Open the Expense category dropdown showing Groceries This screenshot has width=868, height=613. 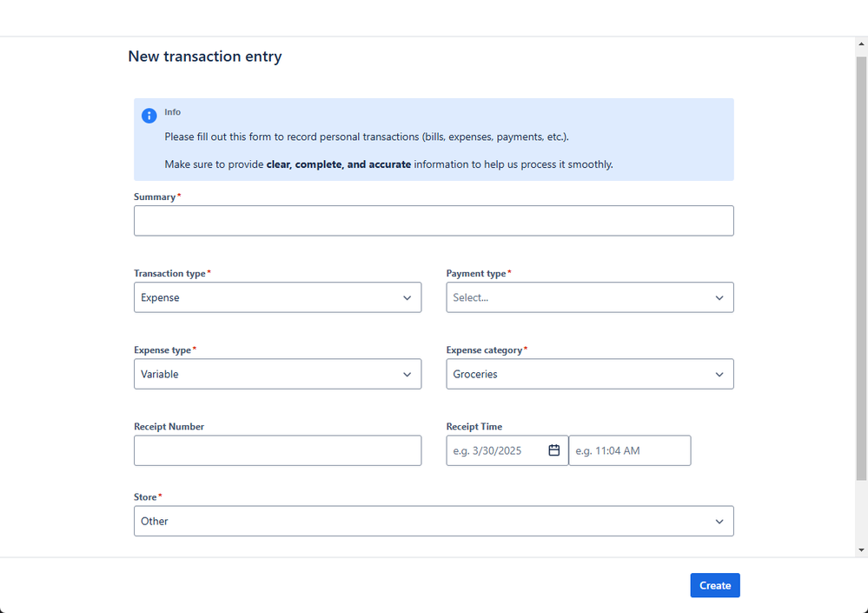click(x=582, y=374)
